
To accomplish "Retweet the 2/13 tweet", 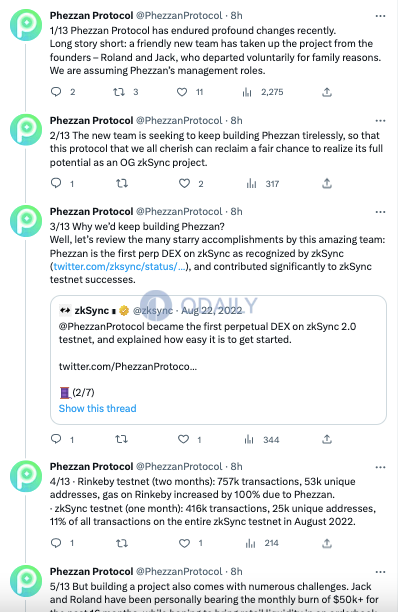I will tap(122, 183).
